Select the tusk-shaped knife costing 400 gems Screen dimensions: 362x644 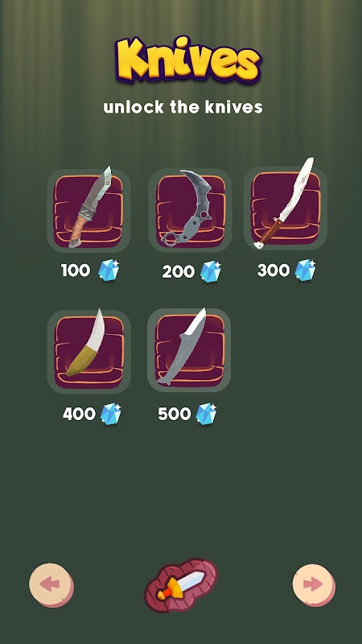(x=89, y=351)
